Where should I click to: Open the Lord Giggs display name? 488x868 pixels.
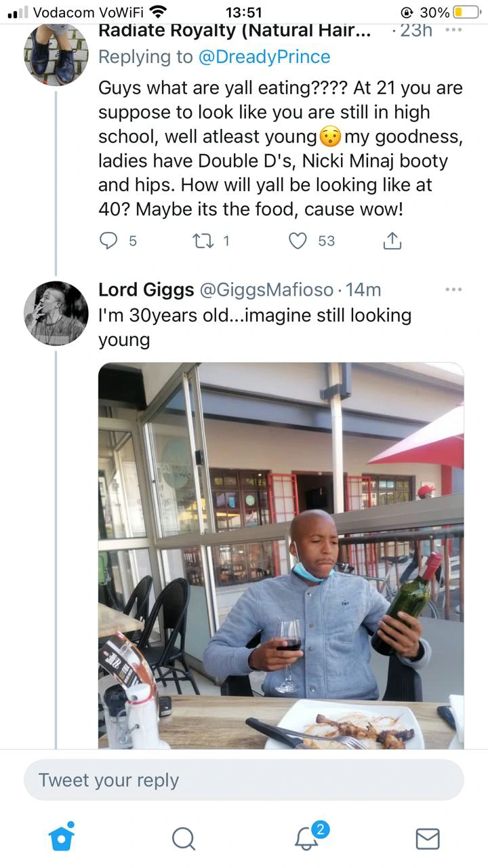point(146,290)
